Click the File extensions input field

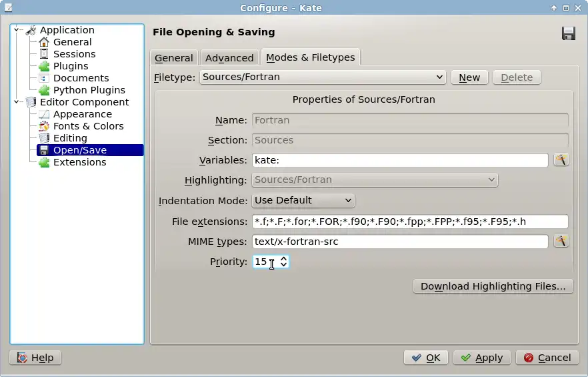pos(410,222)
